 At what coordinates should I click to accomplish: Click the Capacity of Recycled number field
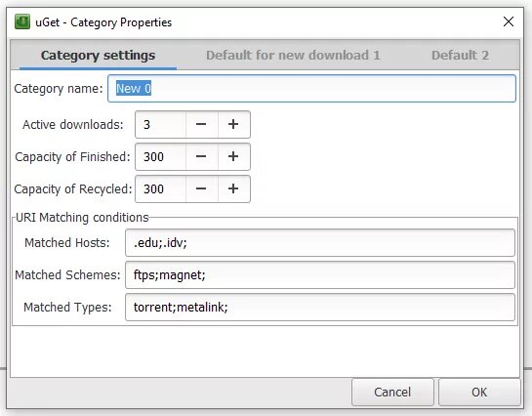pos(160,189)
